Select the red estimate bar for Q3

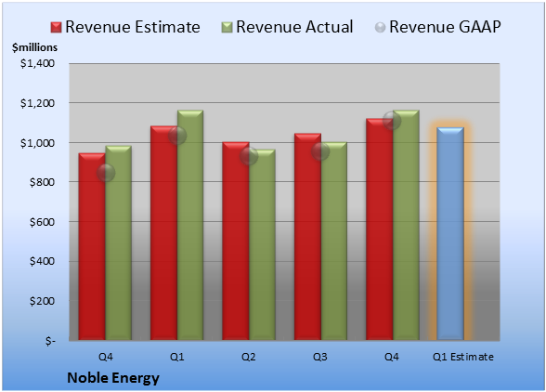point(308,237)
